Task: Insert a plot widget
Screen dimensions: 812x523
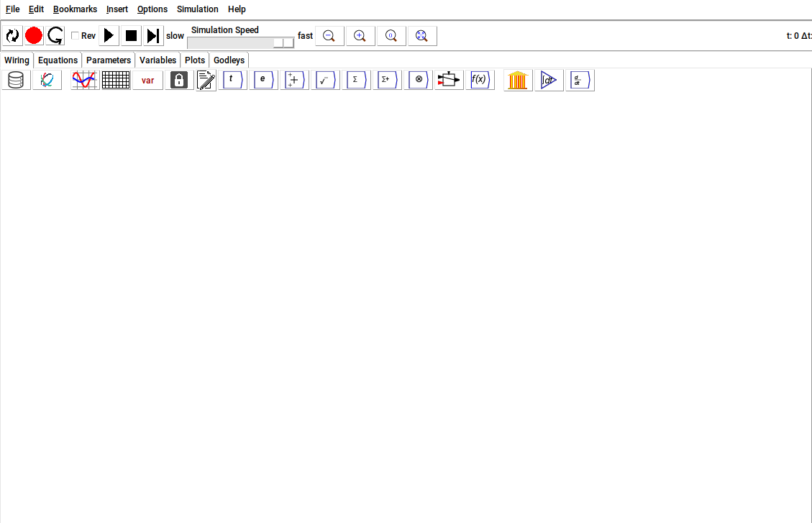Action: coord(85,81)
